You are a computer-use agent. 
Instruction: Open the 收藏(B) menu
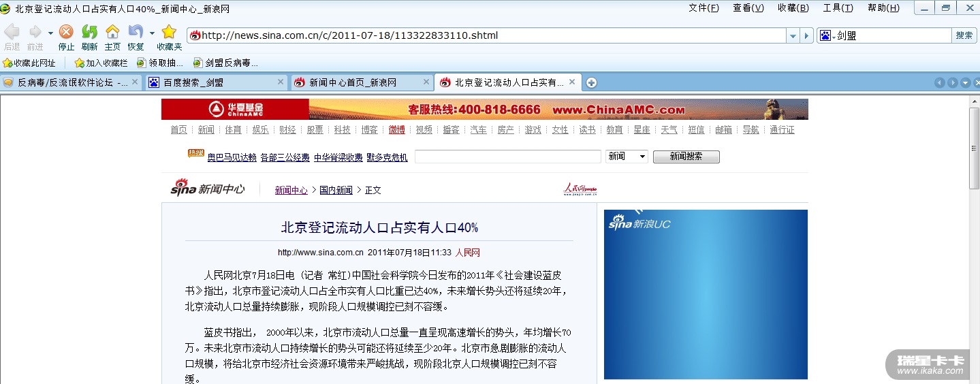point(793,7)
